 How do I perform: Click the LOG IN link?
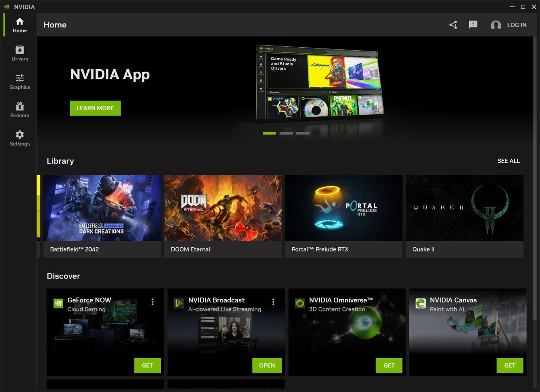(516, 25)
